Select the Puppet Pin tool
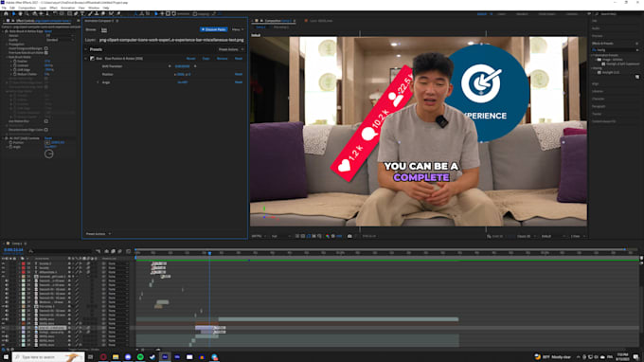 click(x=118, y=13)
